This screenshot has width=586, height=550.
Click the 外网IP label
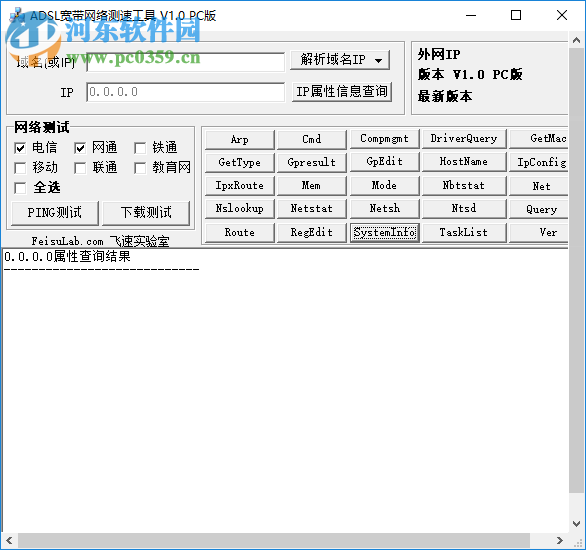pyautogui.click(x=439, y=55)
